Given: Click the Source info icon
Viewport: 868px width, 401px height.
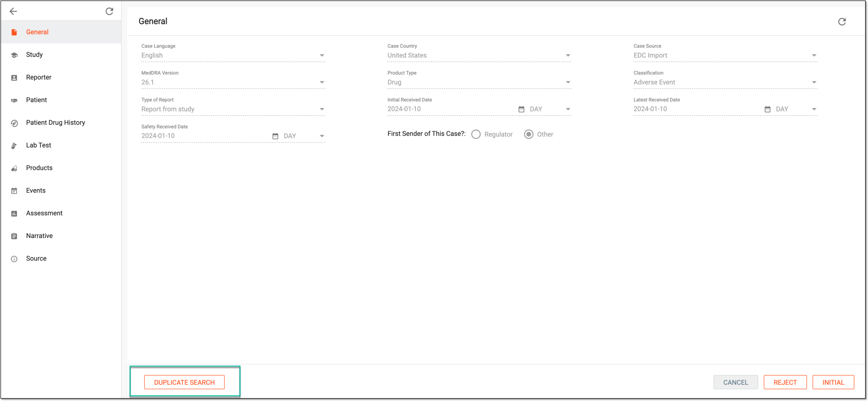Looking at the screenshot, I should [x=14, y=259].
